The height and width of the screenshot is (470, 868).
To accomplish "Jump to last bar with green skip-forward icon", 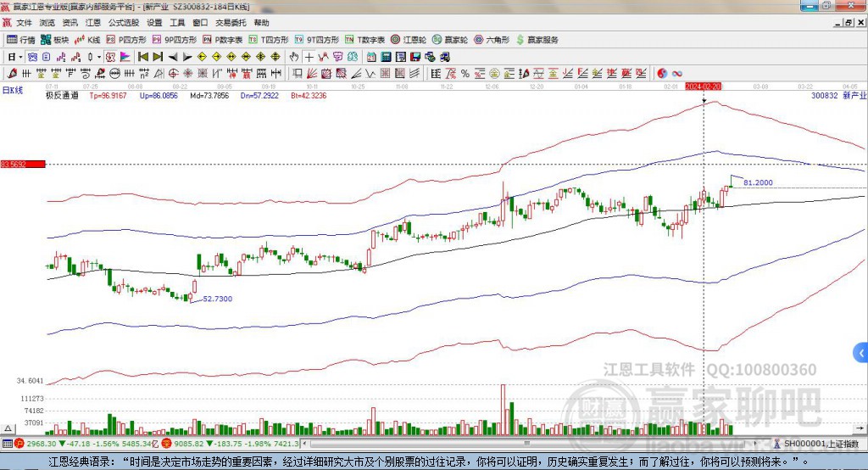I will click(158, 57).
